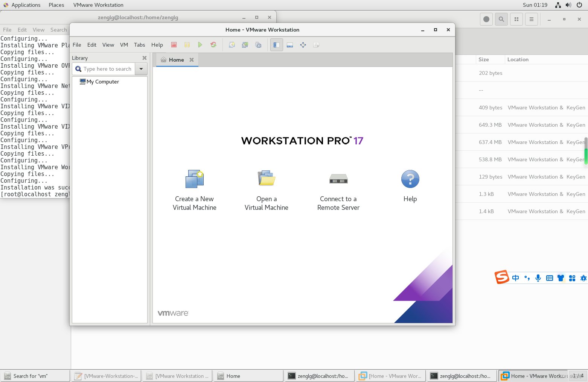588x382 pixels.
Task: Open the VM menu
Action: [x=124, y=44]
